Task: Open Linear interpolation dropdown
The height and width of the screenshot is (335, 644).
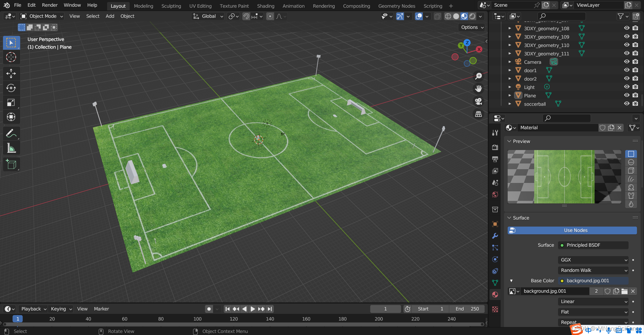Action: tap(593, 301)
